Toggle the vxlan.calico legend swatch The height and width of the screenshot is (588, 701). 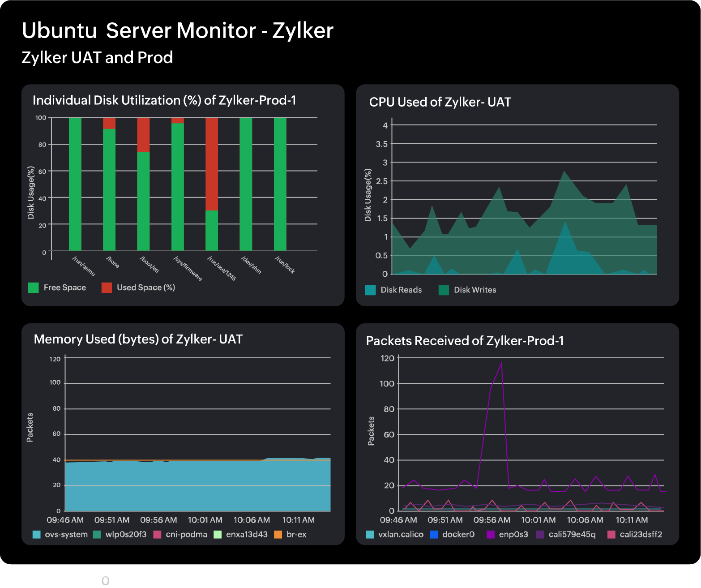click(x=370, y=534)
